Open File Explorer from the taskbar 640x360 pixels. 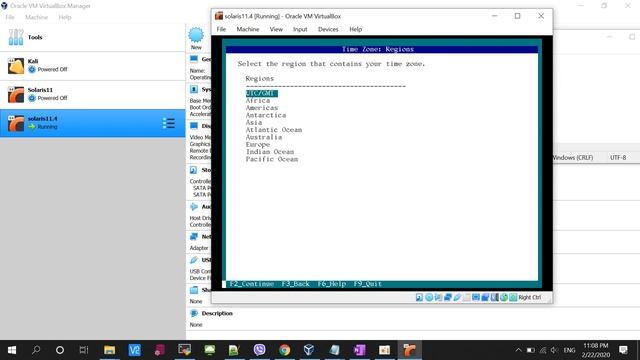(109, 350)
